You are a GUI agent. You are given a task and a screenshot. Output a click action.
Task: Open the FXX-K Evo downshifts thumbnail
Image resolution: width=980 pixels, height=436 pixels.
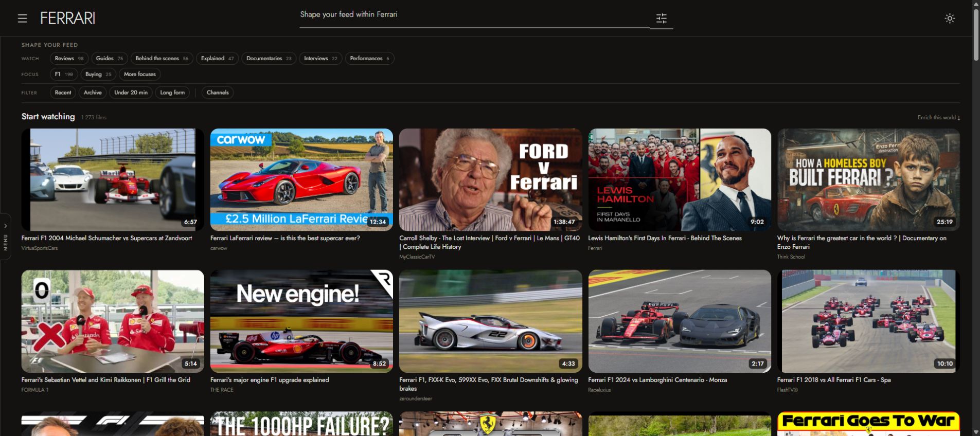click(491, 321)
